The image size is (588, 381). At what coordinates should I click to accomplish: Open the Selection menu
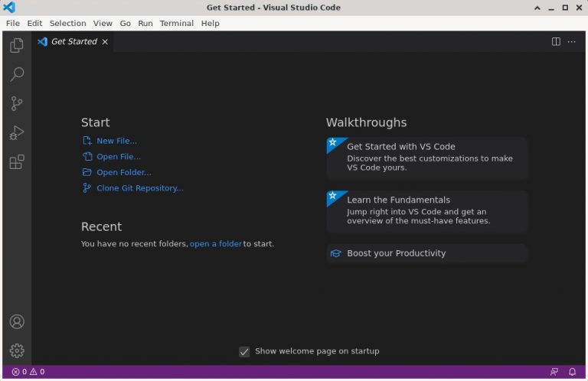tap(68, 23)
